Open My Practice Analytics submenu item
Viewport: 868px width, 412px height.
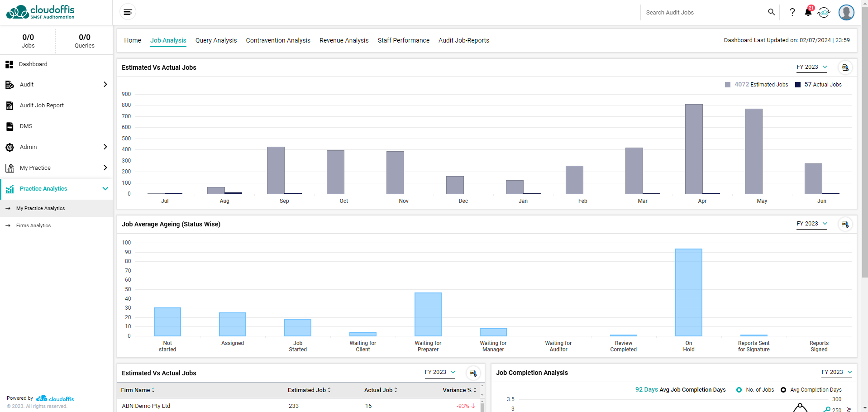[56, 208]
